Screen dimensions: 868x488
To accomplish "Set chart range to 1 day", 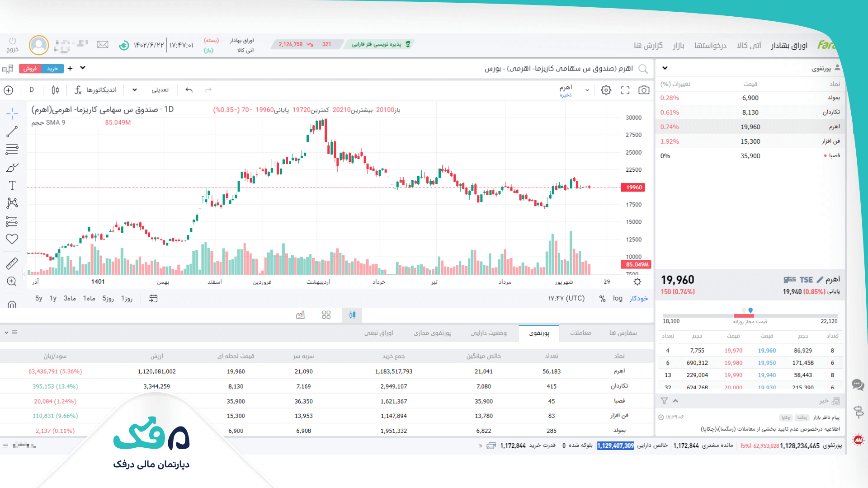I will coord(127,298).
